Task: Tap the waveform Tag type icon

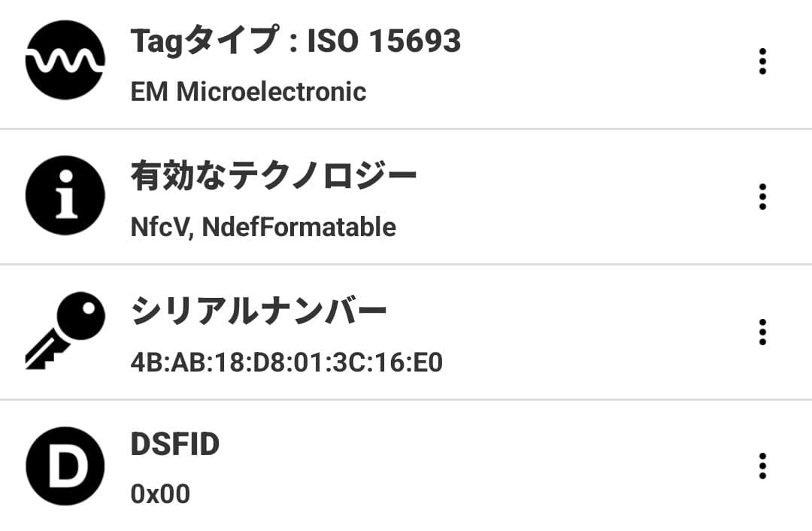Action: point(65,60)
